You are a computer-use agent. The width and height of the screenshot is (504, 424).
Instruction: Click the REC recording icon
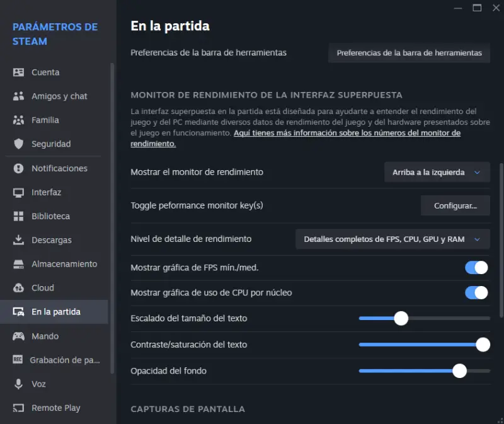[x=18, y=360]
